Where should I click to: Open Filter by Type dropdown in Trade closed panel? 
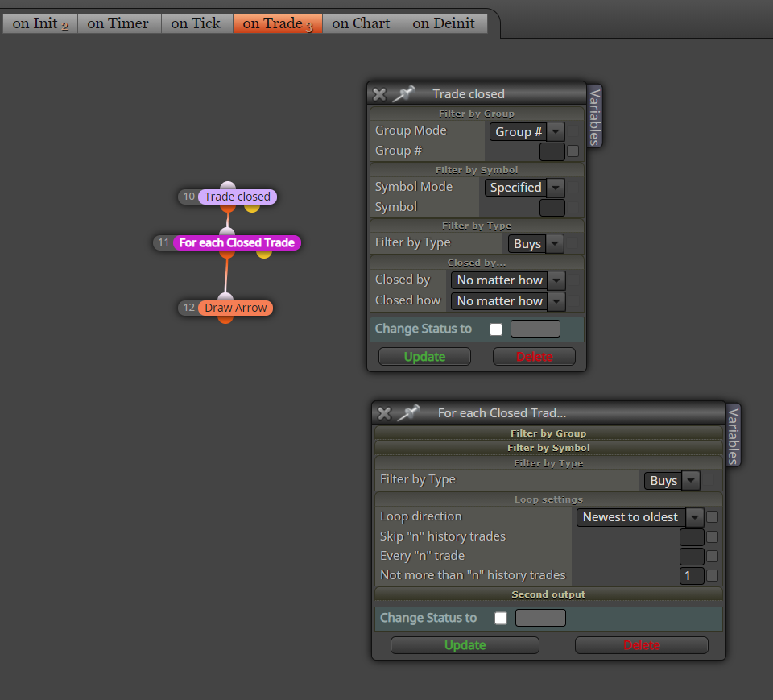(x=536, y=244)
